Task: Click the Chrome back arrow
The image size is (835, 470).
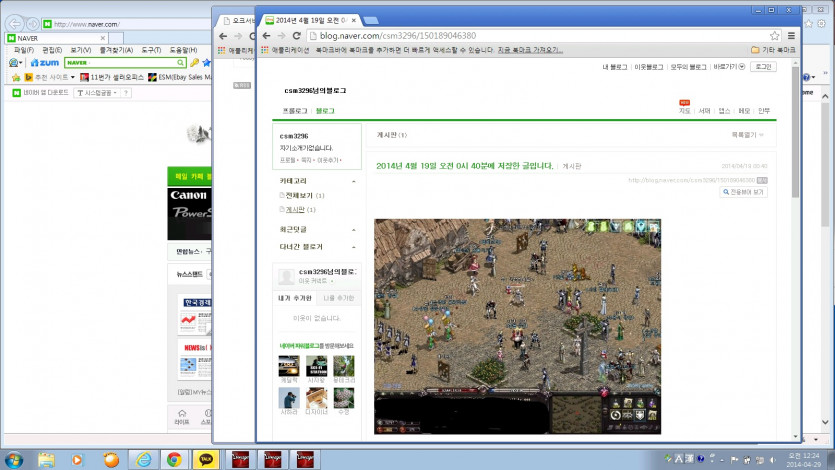Action: (x=266, y=35)
